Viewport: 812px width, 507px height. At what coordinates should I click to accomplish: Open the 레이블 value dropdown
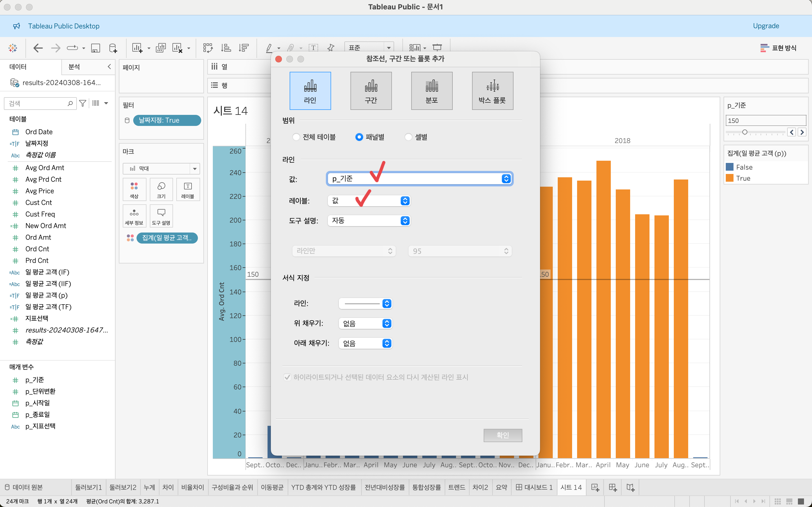tap(369, 201)
